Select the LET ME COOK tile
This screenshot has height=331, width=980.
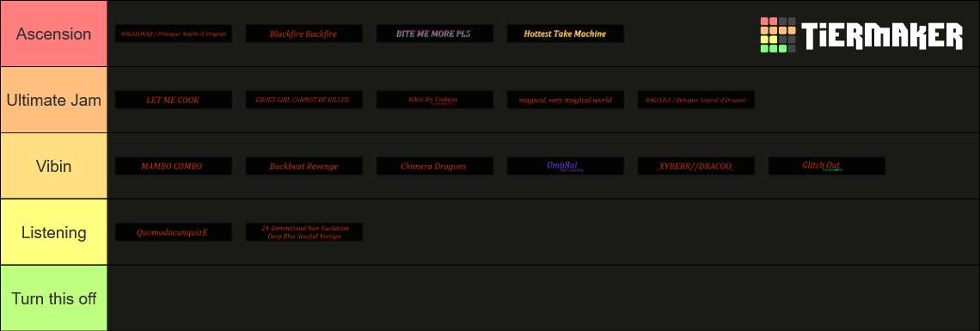click(x=173, y=100)
